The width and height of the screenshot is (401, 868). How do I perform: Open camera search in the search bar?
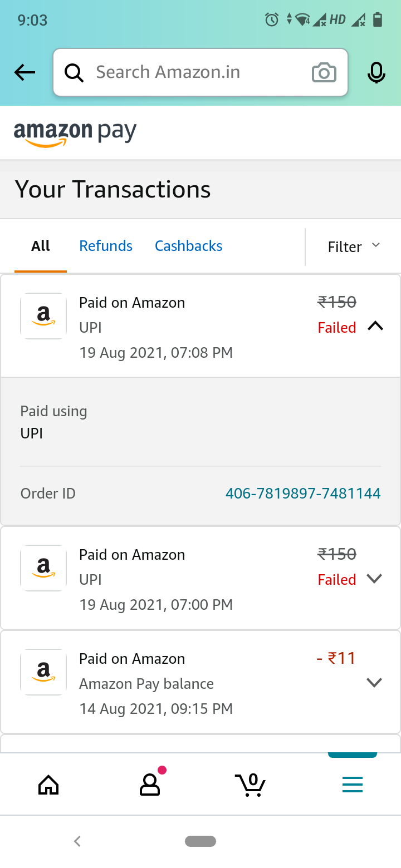(324, 73)
